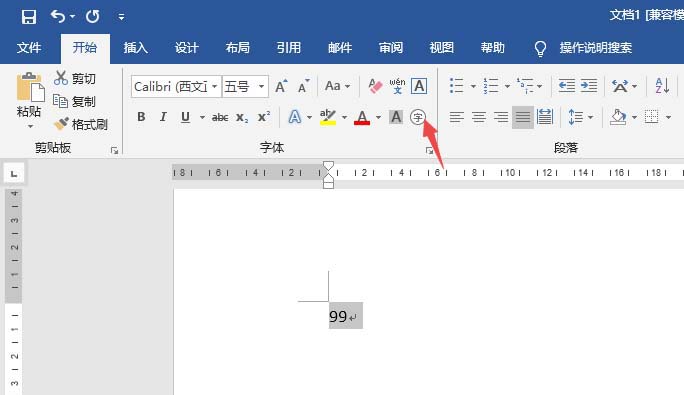Open the 审阅 tab
684x395 pixels.
pyautogui.click(x=391, y=48)
